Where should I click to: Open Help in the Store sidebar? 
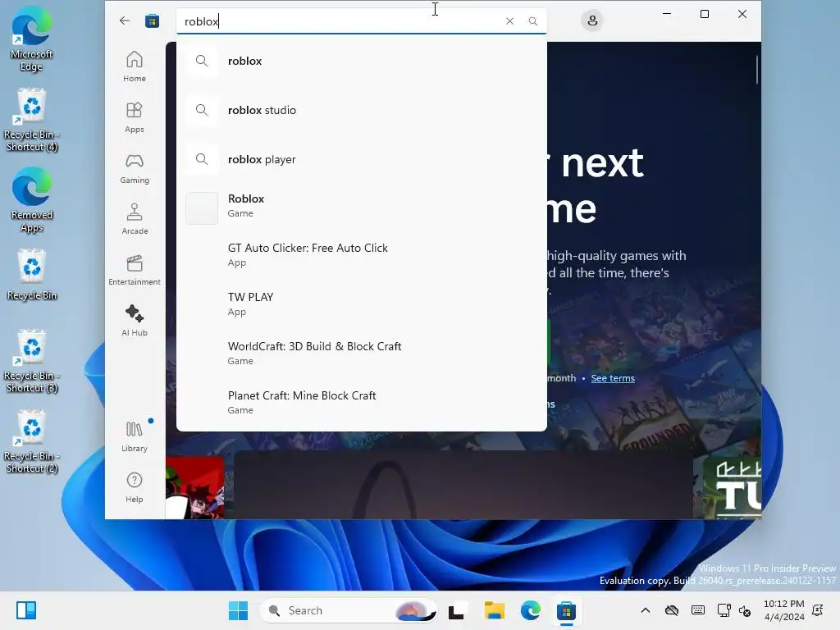coord(135,487)
